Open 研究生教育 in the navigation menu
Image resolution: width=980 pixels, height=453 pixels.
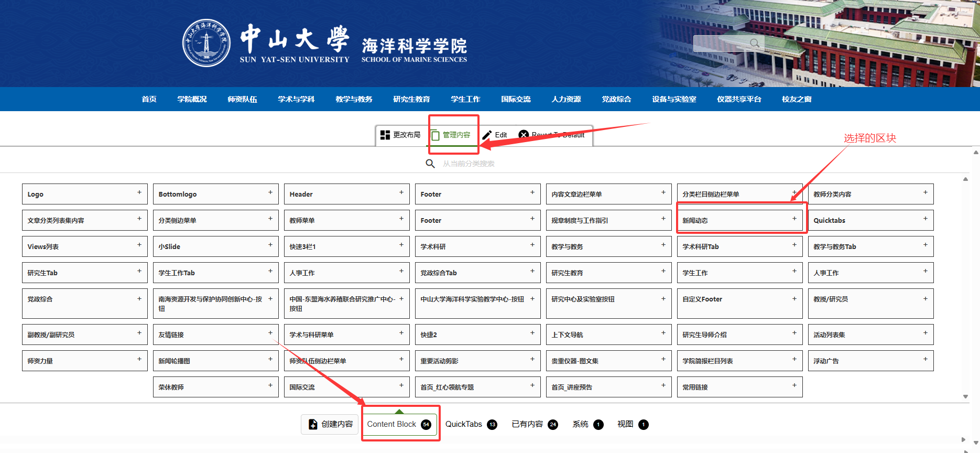tap(411, 99)
